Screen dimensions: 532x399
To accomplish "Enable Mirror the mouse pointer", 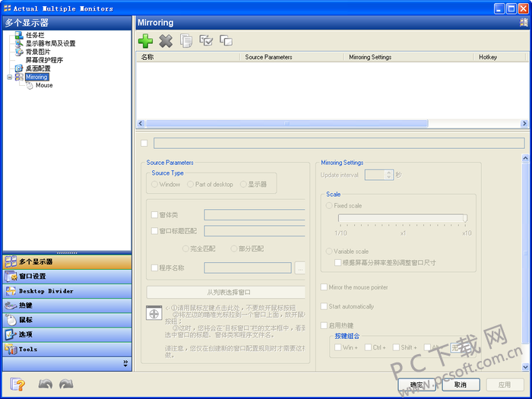I will tap(324, 287).
